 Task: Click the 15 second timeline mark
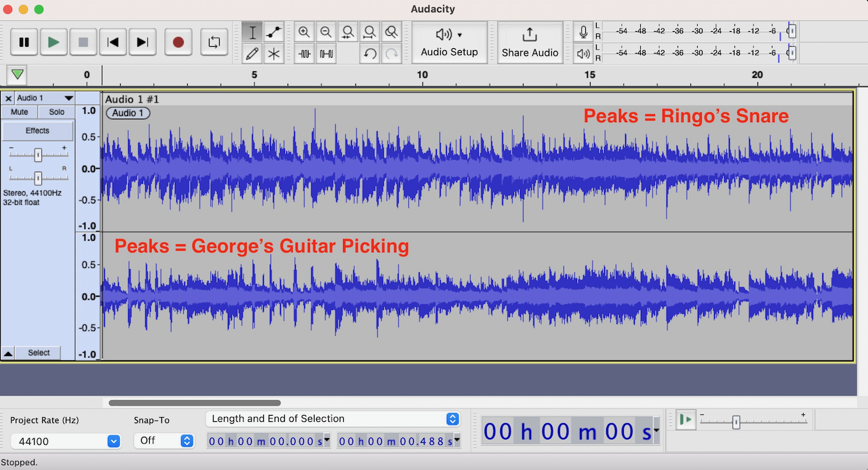tap(589, 75)
